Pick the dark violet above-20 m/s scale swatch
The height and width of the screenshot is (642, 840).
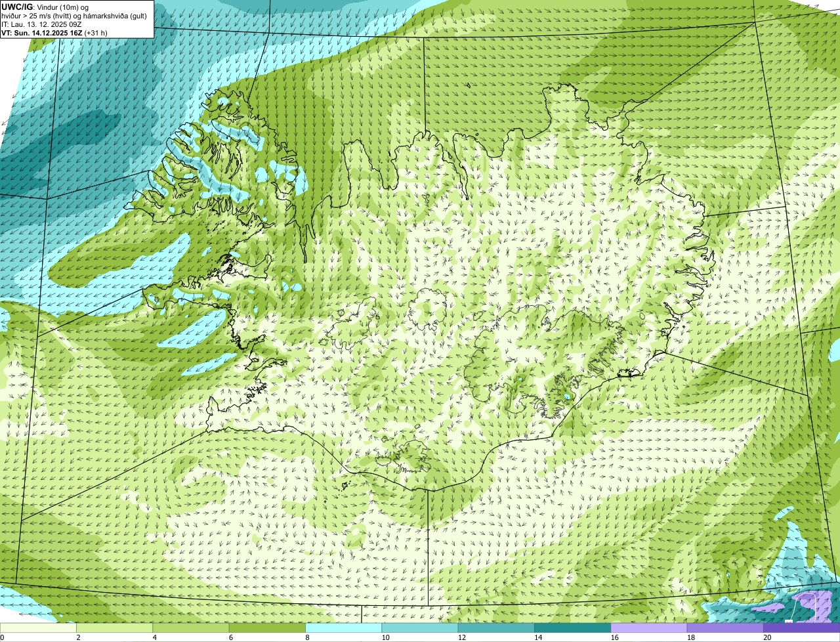coord(801,628)
